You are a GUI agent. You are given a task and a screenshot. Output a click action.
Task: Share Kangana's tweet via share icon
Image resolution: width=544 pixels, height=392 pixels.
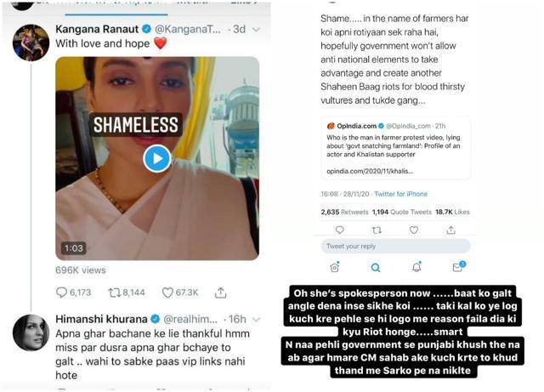click(220, 293)
